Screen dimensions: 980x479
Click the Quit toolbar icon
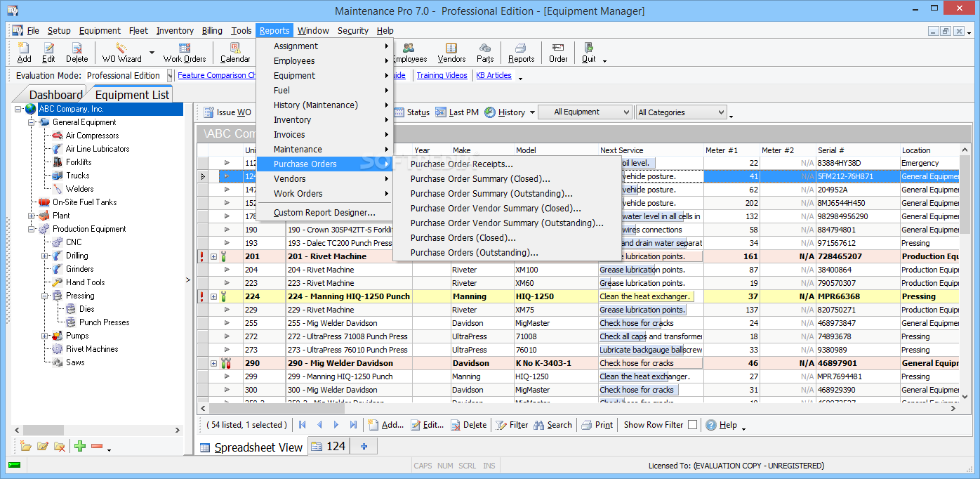point(589,53)
